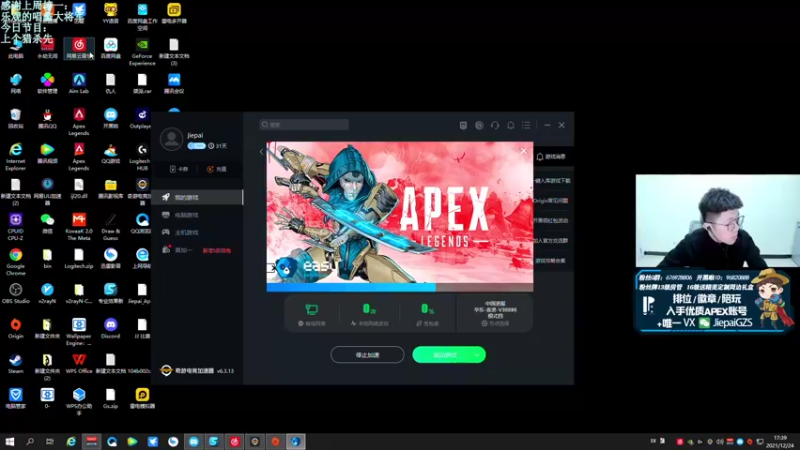Click the 0% packet loss indicator
This screenshot has width=800, height=450.
428,315
